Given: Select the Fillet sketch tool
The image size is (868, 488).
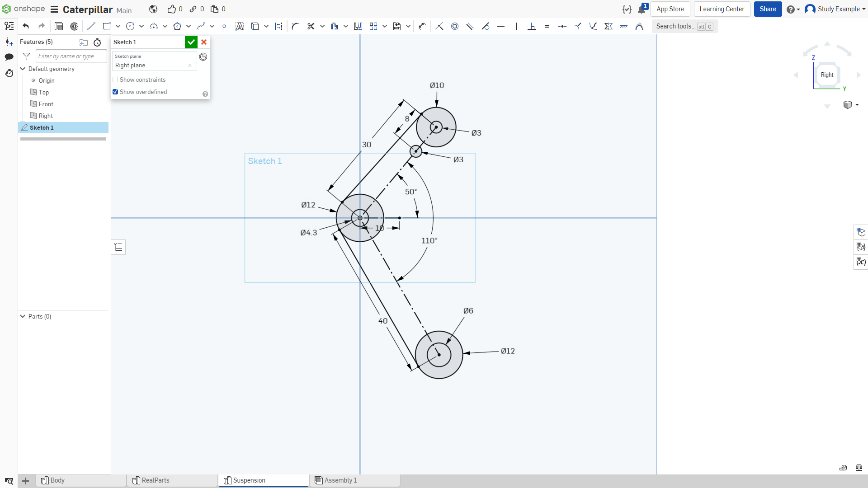Looking at the screenshot, I should tap(296, 26).
